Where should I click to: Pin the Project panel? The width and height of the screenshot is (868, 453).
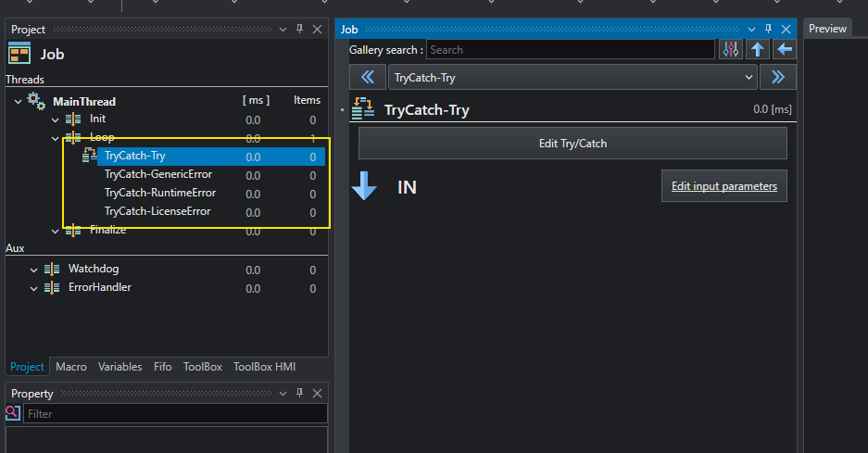pos(299,29)
